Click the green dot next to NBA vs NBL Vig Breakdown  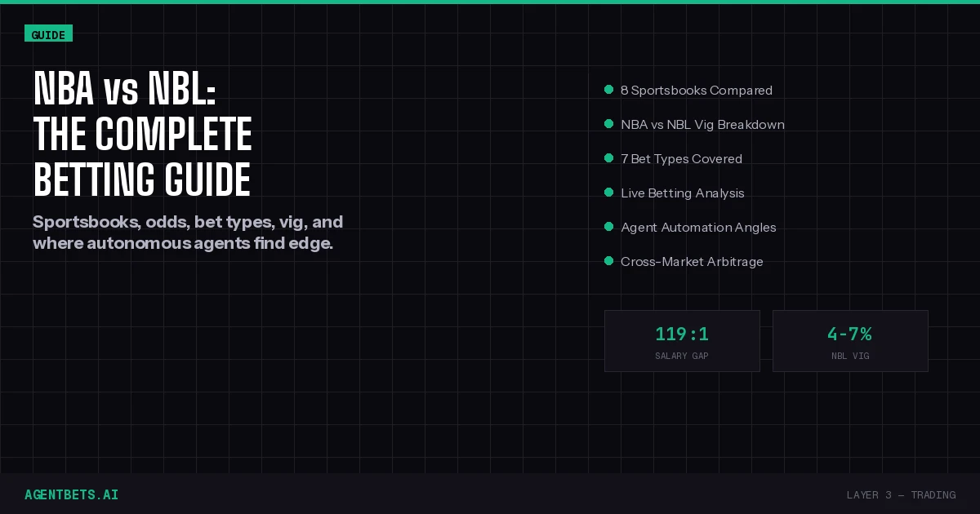pyautogui.click(x=608, y=124)
